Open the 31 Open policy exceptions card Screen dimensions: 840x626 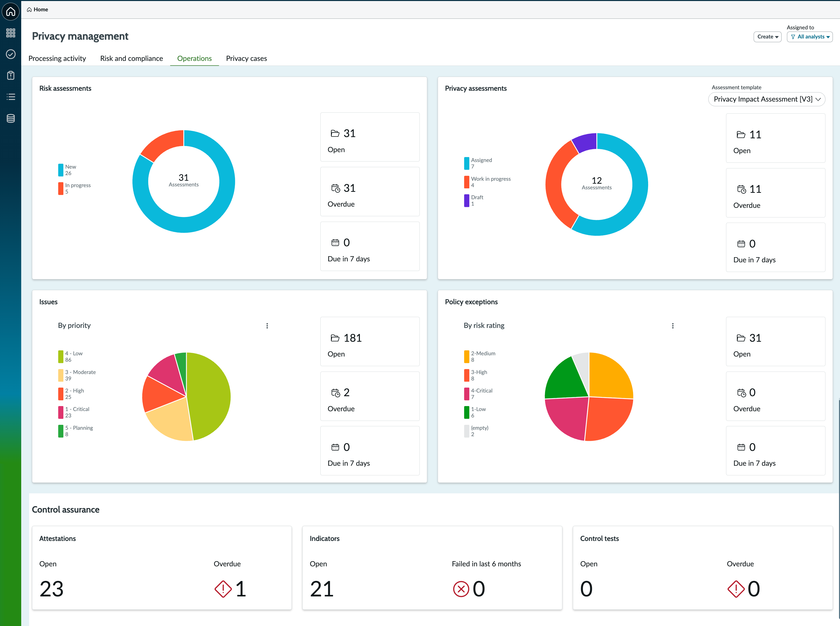tap(776, 341)
